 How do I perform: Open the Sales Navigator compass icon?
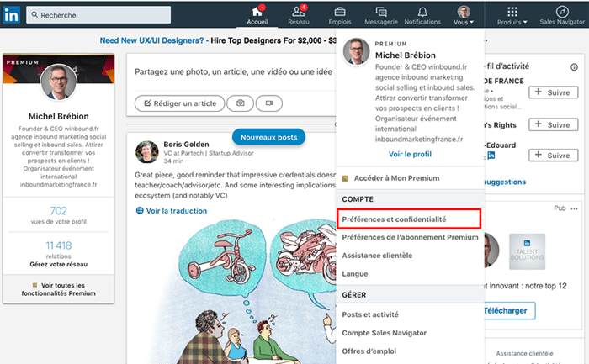pos(562,11)
